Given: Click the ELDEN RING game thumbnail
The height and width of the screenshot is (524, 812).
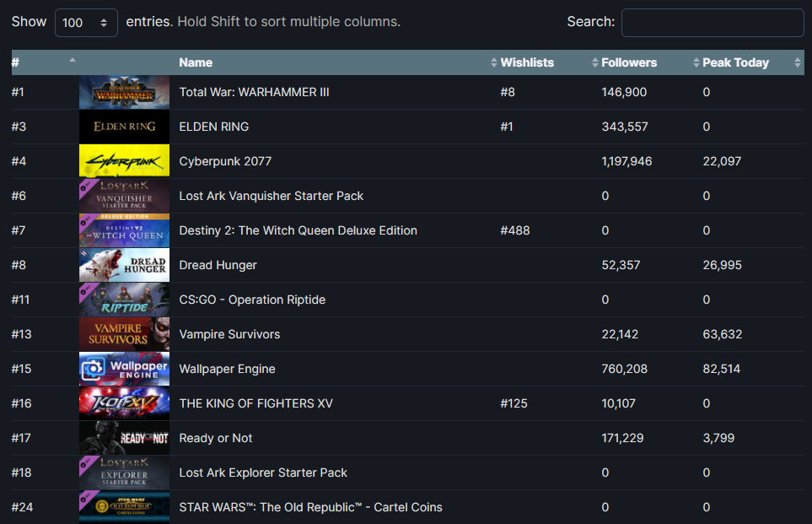Looking at the screenshot, I should (124, 127).
